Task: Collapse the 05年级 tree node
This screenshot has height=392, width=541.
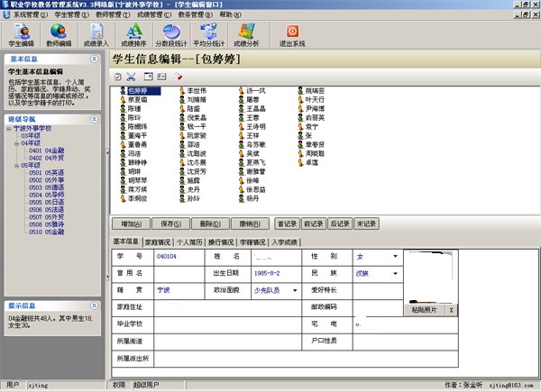Action: pyautogui.click(x=16, y=166)
